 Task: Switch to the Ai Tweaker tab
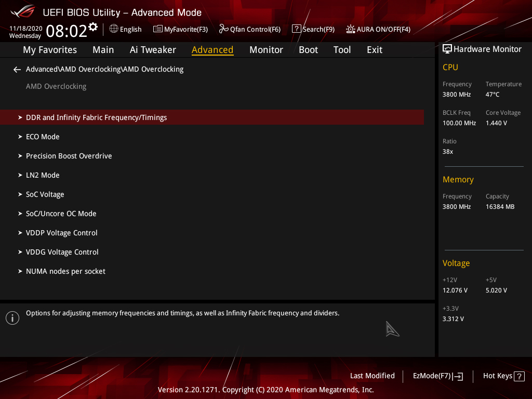[x=153, y=49]
